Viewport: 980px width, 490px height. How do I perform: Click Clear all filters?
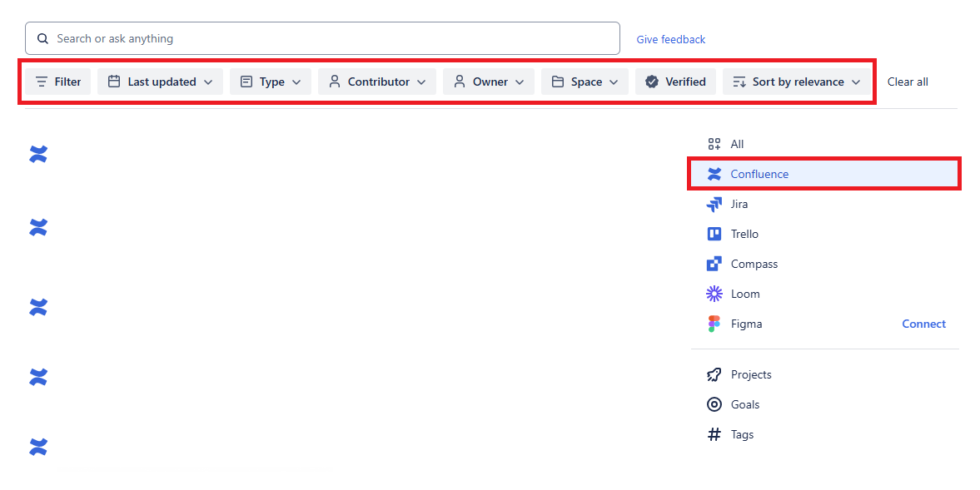[908, 82]
